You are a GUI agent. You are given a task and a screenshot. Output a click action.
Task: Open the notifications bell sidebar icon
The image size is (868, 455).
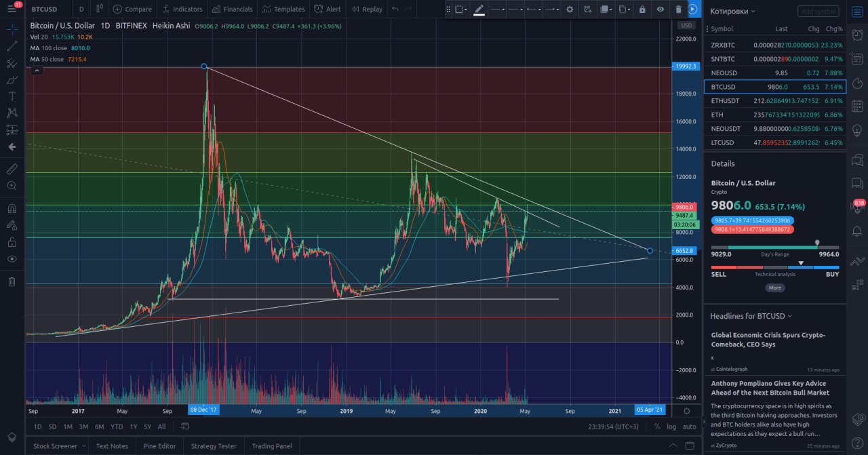(x=857, y=232)
